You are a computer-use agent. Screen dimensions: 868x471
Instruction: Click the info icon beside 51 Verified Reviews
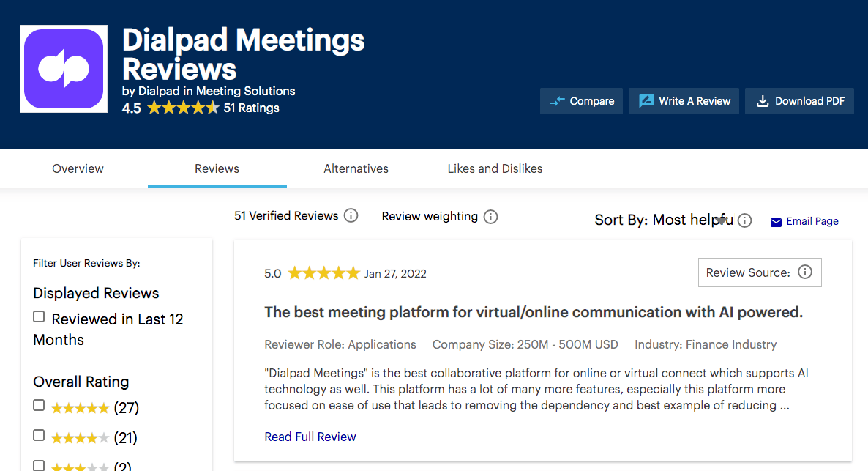(351, 215)
